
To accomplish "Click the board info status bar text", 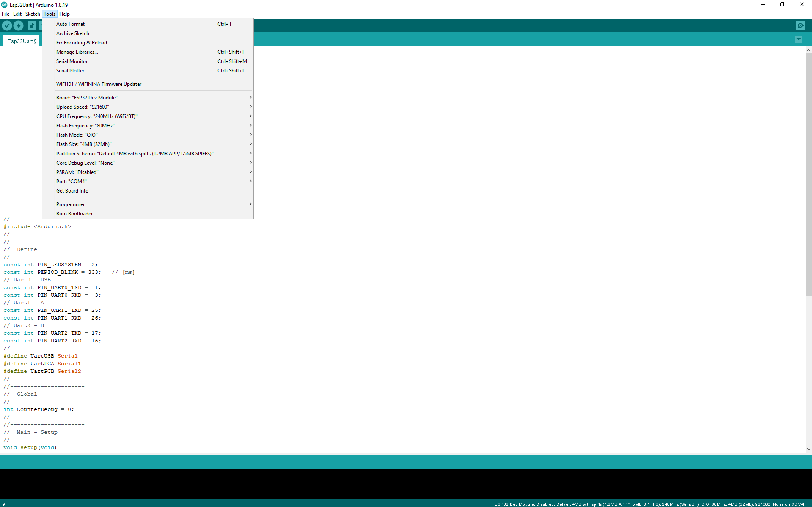I will point(649,504).
